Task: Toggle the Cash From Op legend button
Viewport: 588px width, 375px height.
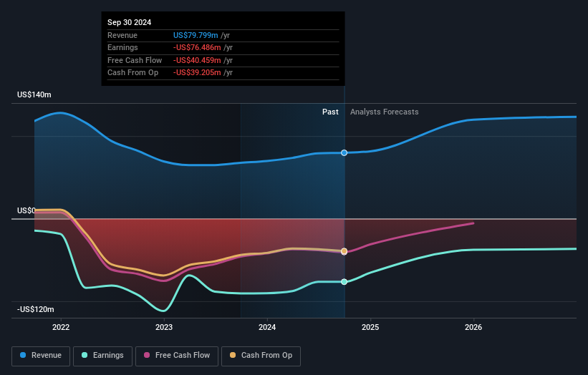Action: (x=261, y=356)
